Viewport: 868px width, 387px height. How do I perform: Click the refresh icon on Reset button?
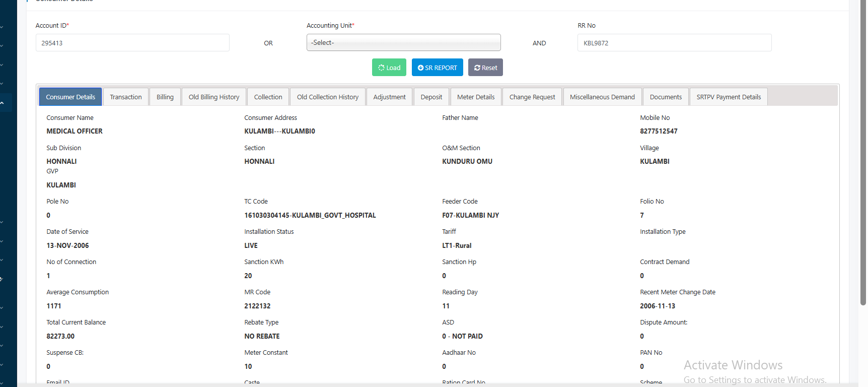point(477,68)
